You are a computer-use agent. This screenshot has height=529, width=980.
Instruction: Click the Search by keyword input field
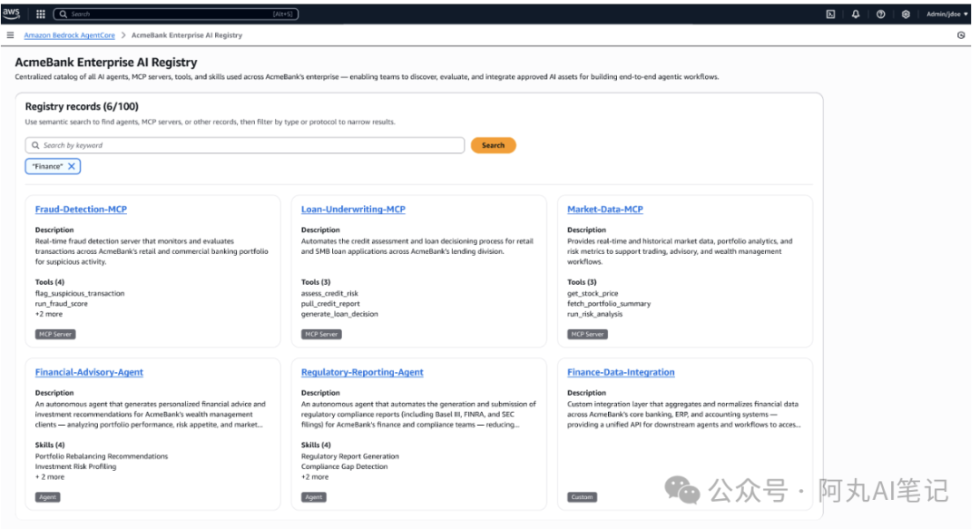click(245, 145)
